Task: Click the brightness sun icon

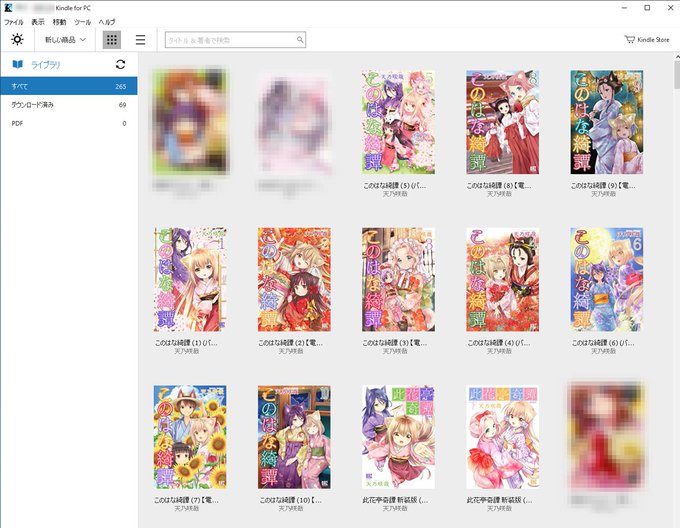Action: (17, 40)
